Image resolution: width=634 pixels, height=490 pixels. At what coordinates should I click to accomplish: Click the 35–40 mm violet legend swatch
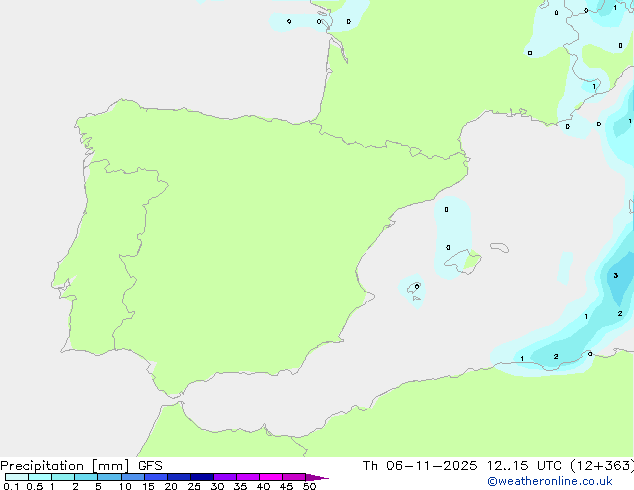click(x=248, y=477)
